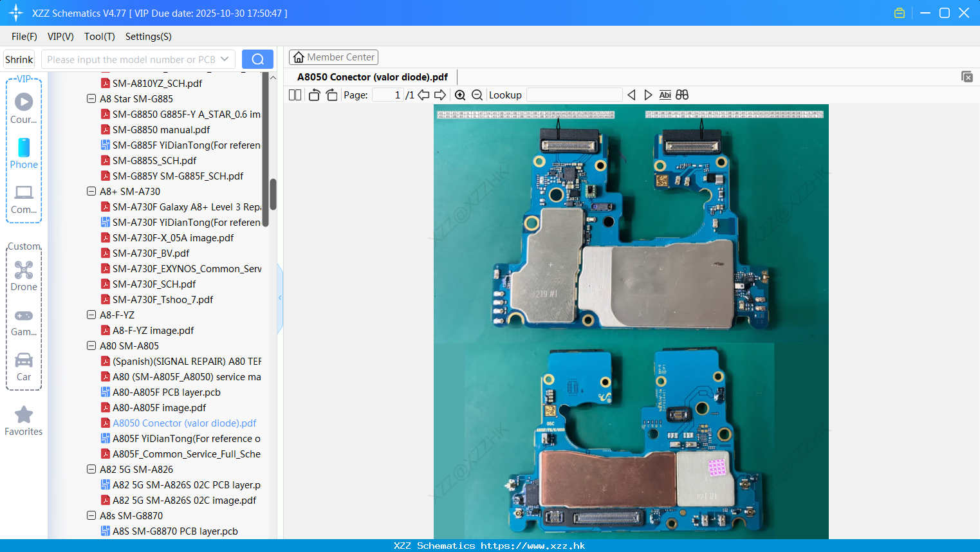Select the Computer category

point(24,199)
